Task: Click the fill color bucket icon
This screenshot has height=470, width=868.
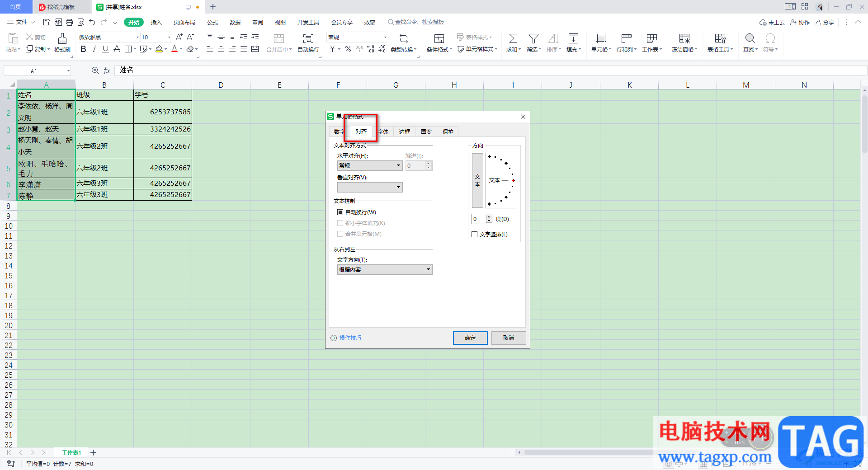Action: coord(159,49)
